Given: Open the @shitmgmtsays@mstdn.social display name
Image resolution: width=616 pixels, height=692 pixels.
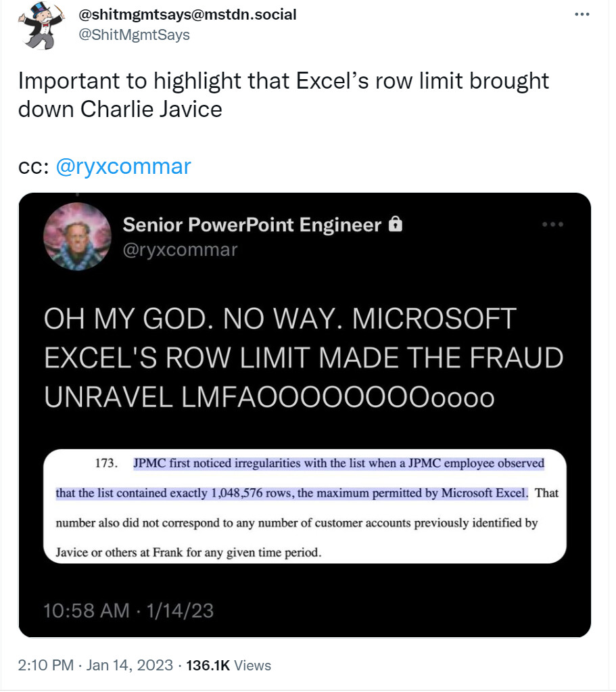Looking at the screenshot, I should click(187, 14).
